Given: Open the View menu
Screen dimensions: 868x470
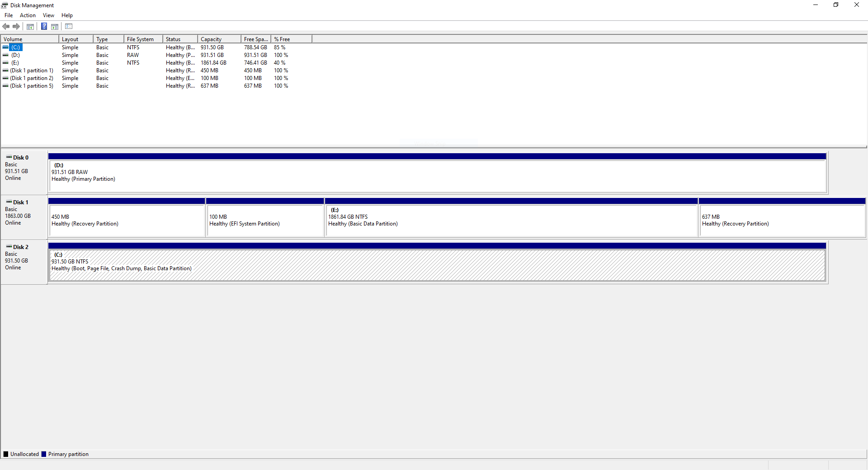Looking at the screenshot, I should pyautogui.click(x=48, y=15).
